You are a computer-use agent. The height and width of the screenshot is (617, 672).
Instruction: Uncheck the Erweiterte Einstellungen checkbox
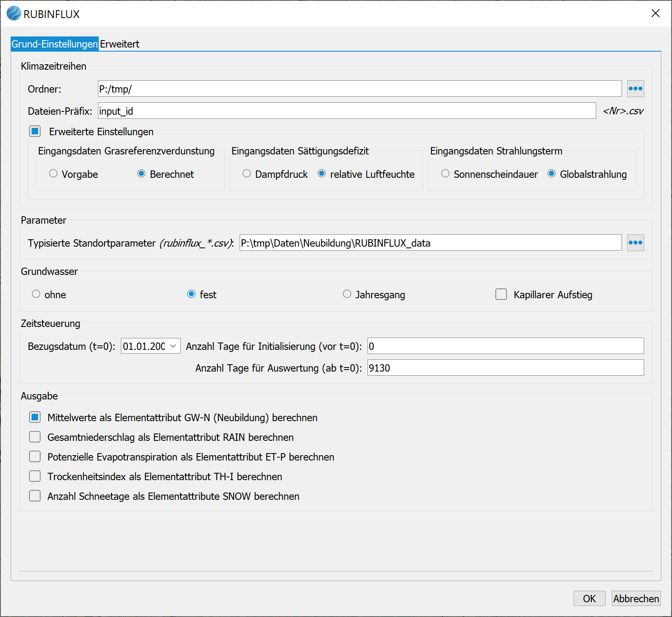click(35, 132)
